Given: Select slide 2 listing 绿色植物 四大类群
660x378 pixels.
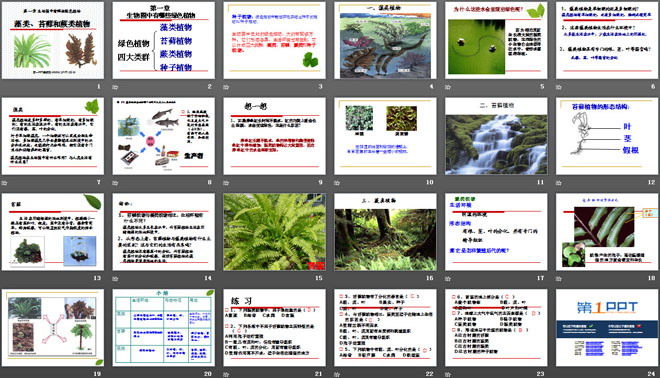Looking at the screenshot, I should tap(163, 40).
